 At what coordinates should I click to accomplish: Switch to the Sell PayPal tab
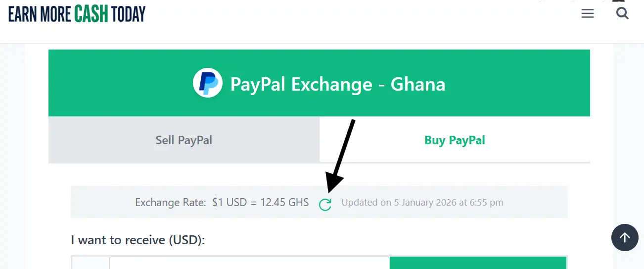[x=184, y=140]
